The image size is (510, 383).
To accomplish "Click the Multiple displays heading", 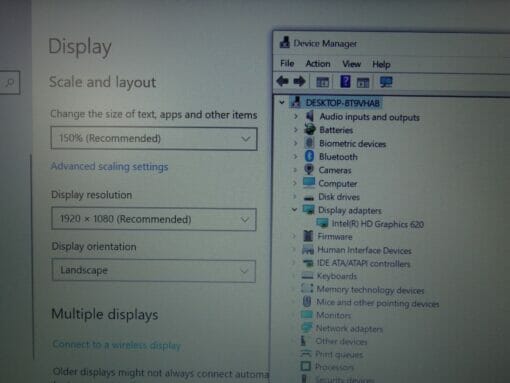I will click(105, 314).
